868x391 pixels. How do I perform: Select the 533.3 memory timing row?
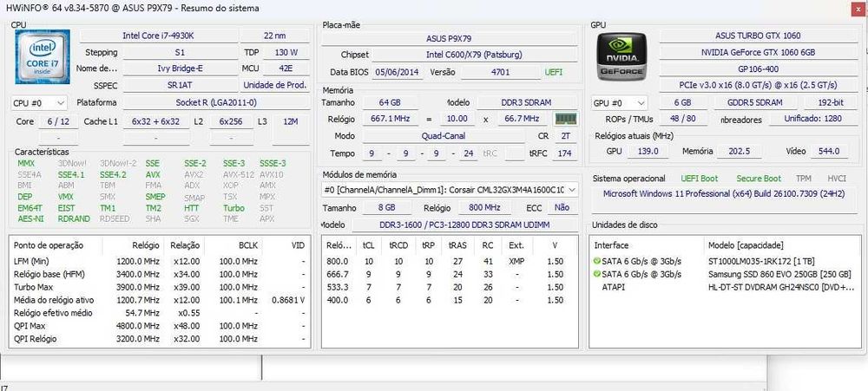click(450, 287)
